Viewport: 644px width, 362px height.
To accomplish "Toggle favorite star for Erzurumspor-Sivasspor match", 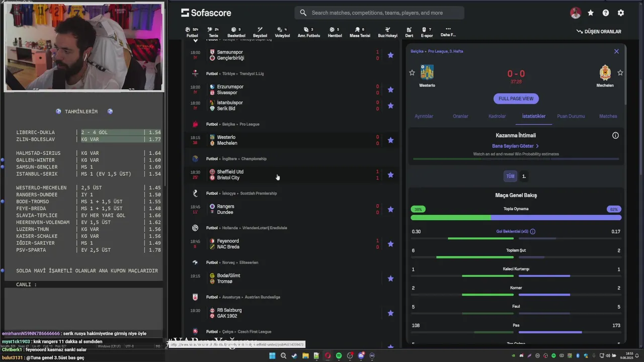I will 390,90.
